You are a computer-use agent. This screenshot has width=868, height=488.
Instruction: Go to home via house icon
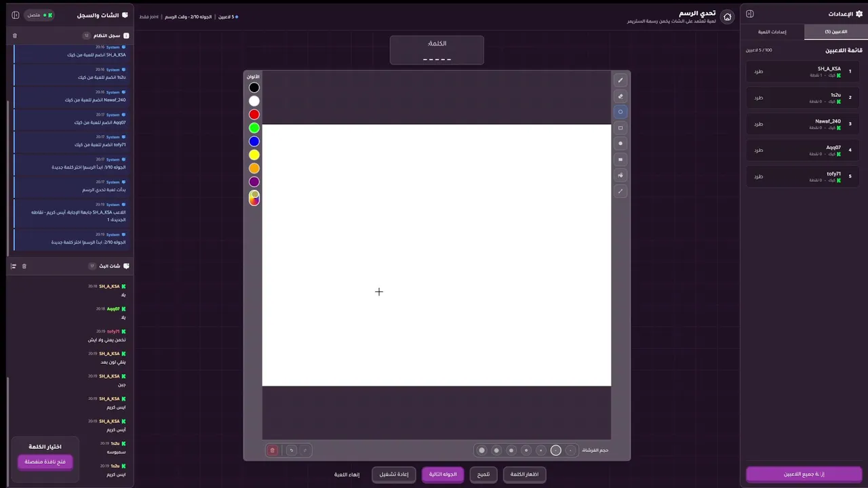pyautogui.click(x=728, y=17)
